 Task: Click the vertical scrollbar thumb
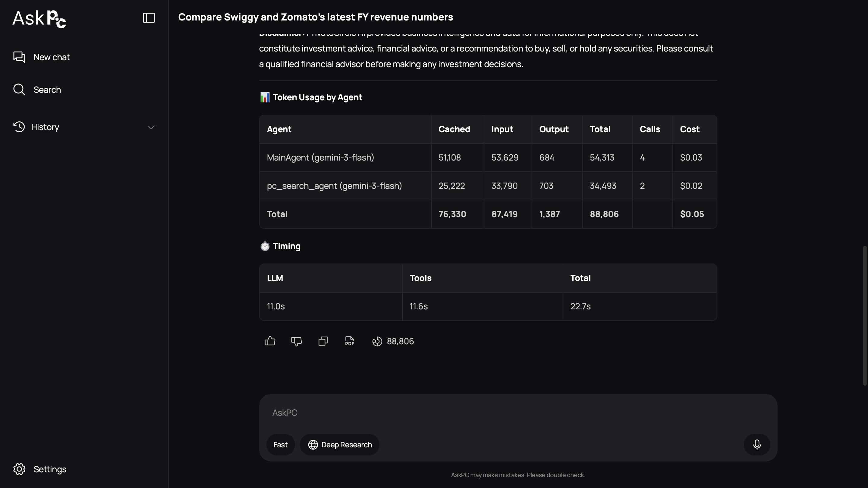[865, 316]
